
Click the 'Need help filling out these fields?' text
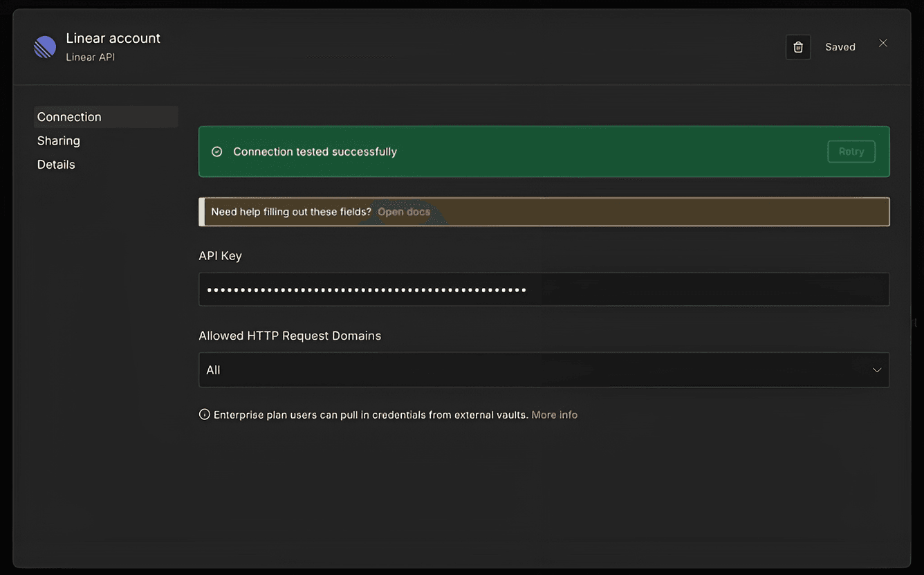[291, 212]
